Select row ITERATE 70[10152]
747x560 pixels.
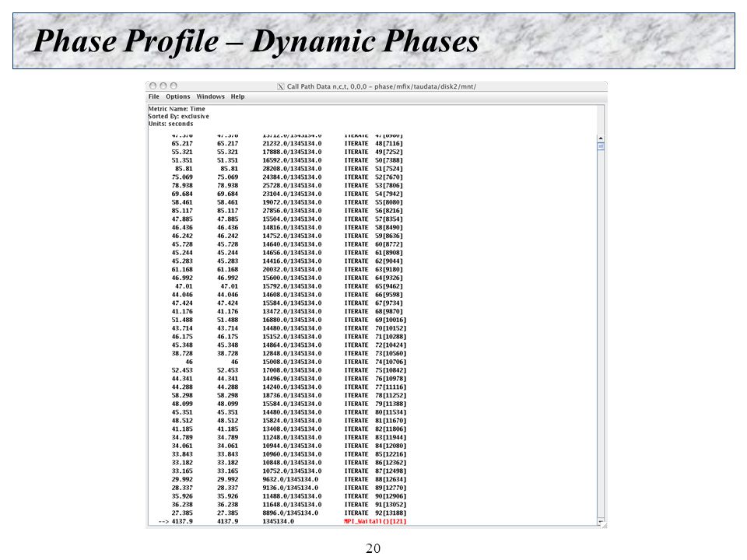pos(289,328)
